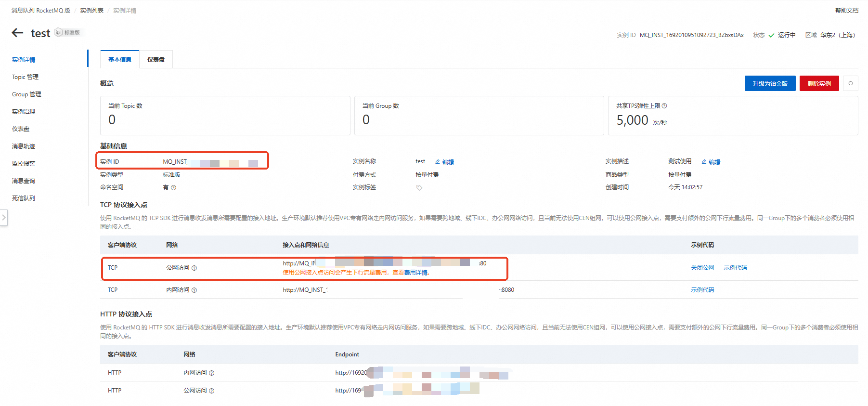Click the 实例详情 breadcrumb text
This screenshot has height=406, width=868.
click(125, 11)
